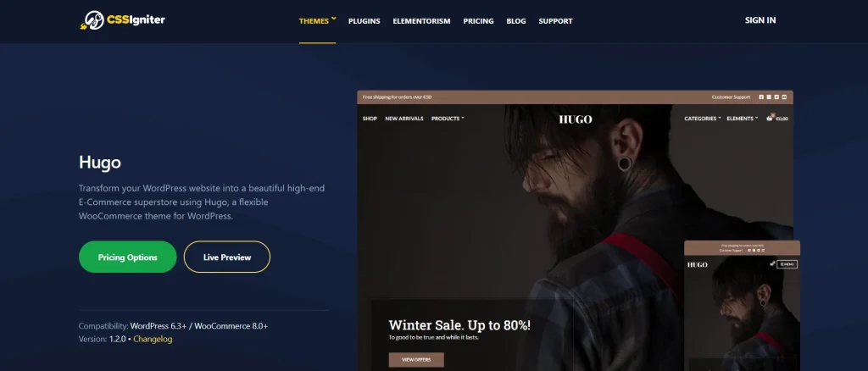868x371 pixels.
Task: Click Shop in the Hugo preview
Action: tap(370, 119)
